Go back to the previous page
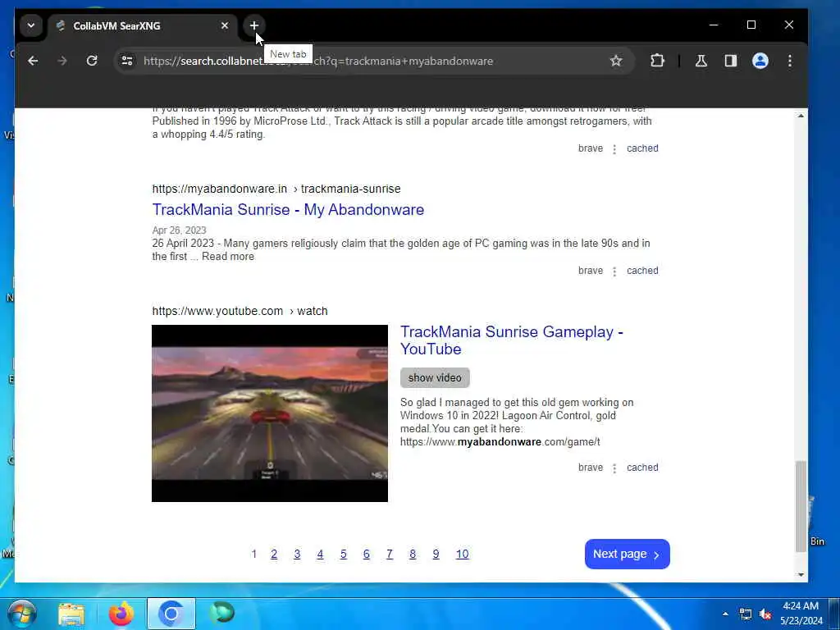The height and width of the screenshot is (630, 840). 33,61
